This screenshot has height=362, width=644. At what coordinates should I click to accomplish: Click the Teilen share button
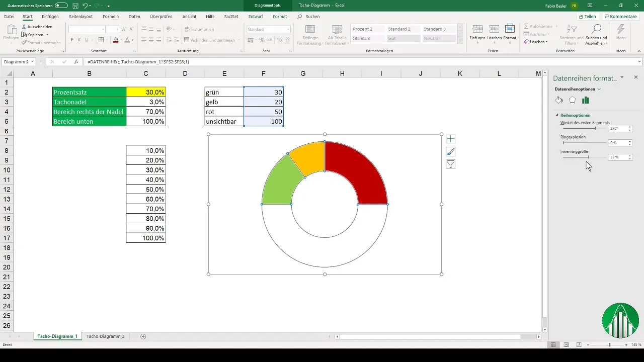click(x=587, y=17)
